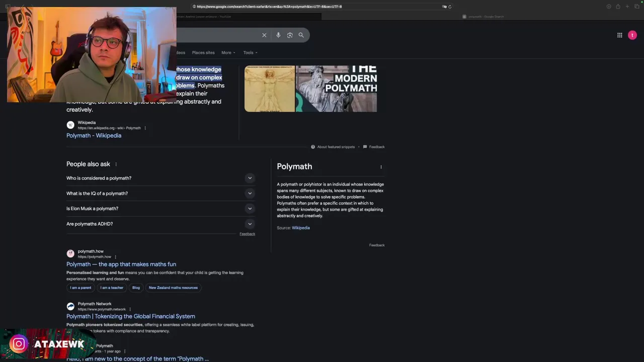Click Feedback under the People also ask box

coord(247,234)
